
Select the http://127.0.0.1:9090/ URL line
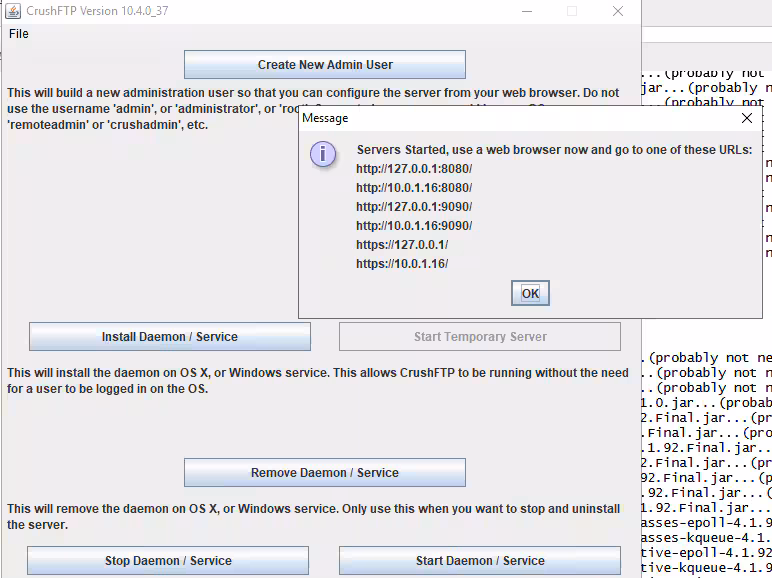(x=414, y=207)
